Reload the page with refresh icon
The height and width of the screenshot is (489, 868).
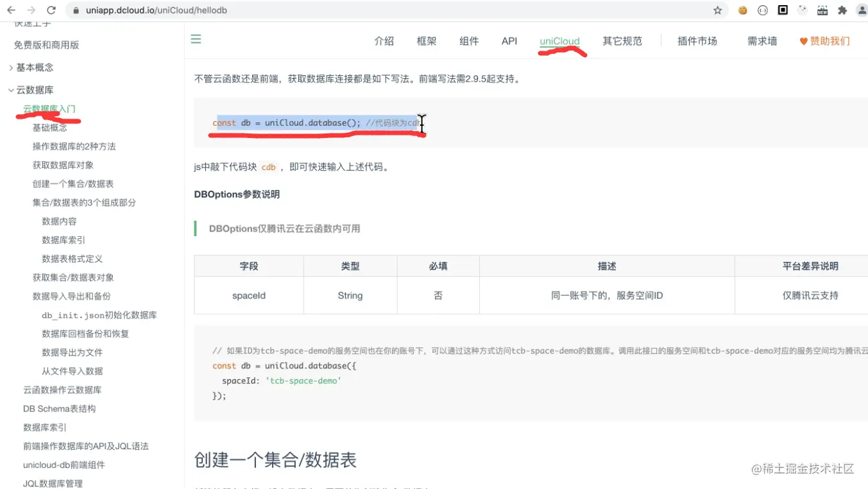51,10
